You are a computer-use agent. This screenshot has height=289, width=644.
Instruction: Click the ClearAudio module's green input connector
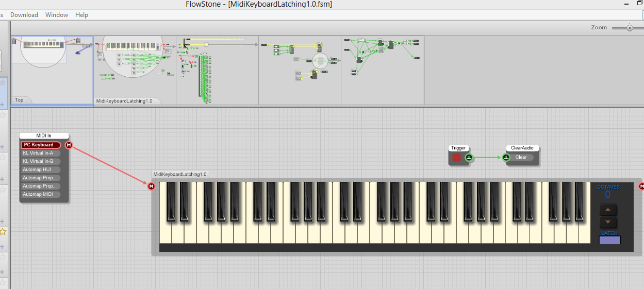coord(506,158)
